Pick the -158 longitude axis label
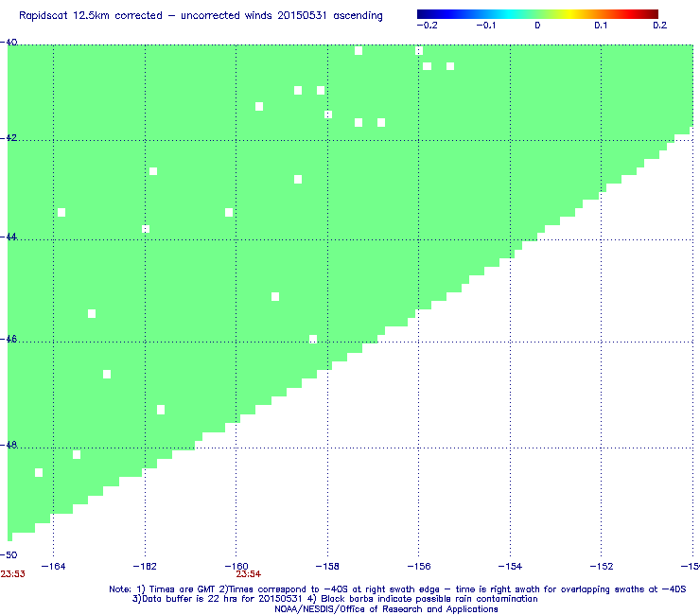 (327, 567)
